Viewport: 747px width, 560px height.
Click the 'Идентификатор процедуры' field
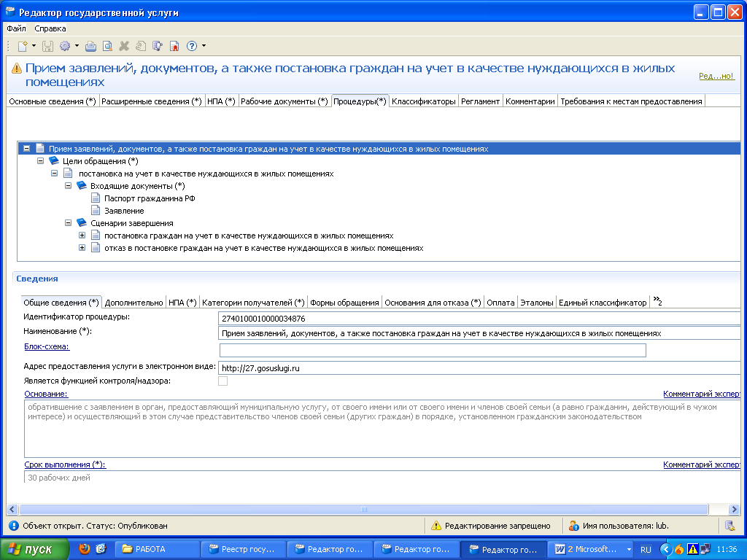[x=480, y=318]
